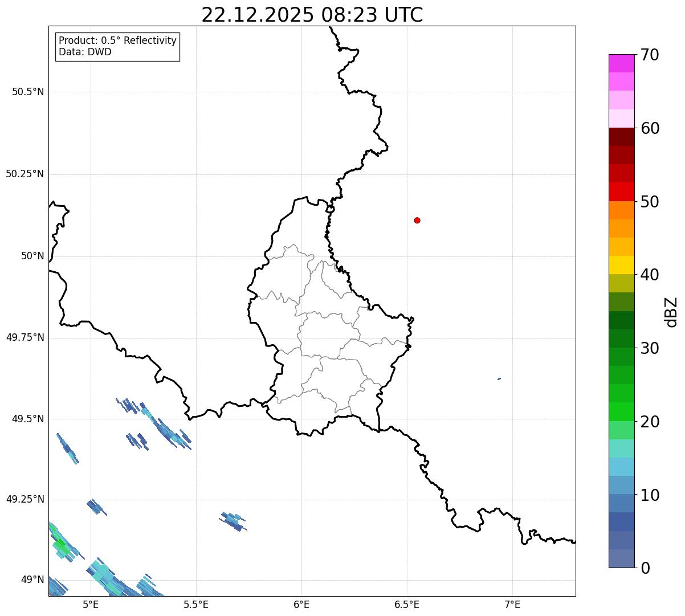
Task: Click the tiny isolated echo near 7°E
Action: coord(499,378)
